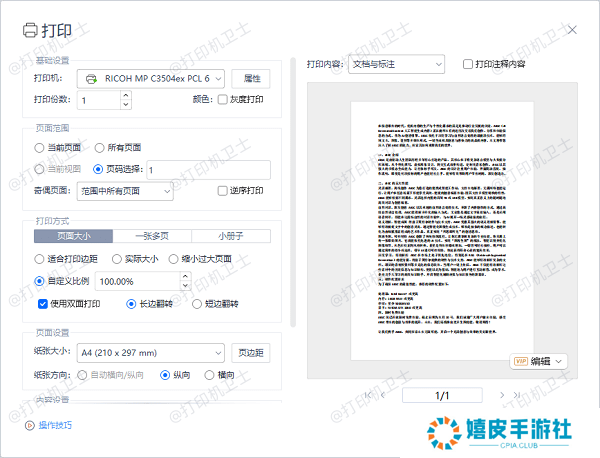Screen dimensions: 600x458
Task: Click the 操作技巧 play icon
Action: pos(29,425)
